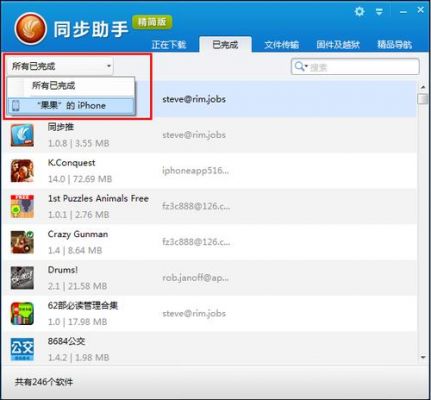This screenshot has height=400, width=431.
Task: Click the 62部必读管理合集 app icon
Action: click(x=22, y=313)
